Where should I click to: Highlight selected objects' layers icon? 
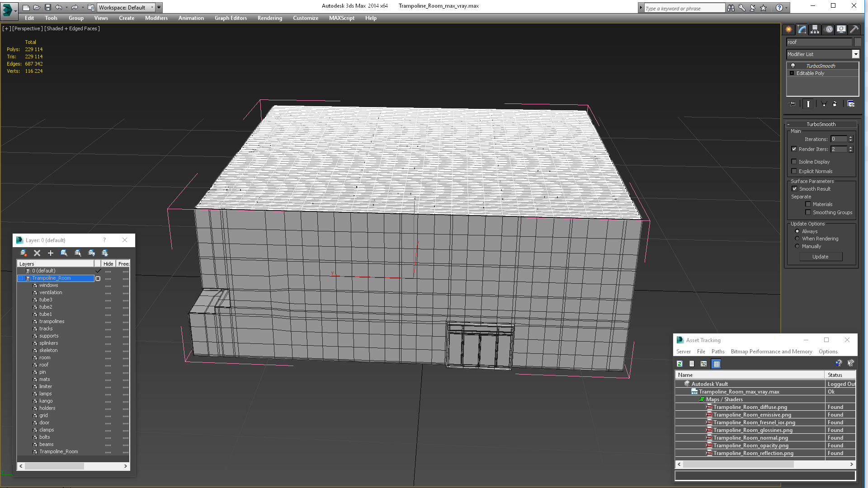click(78, 253)
